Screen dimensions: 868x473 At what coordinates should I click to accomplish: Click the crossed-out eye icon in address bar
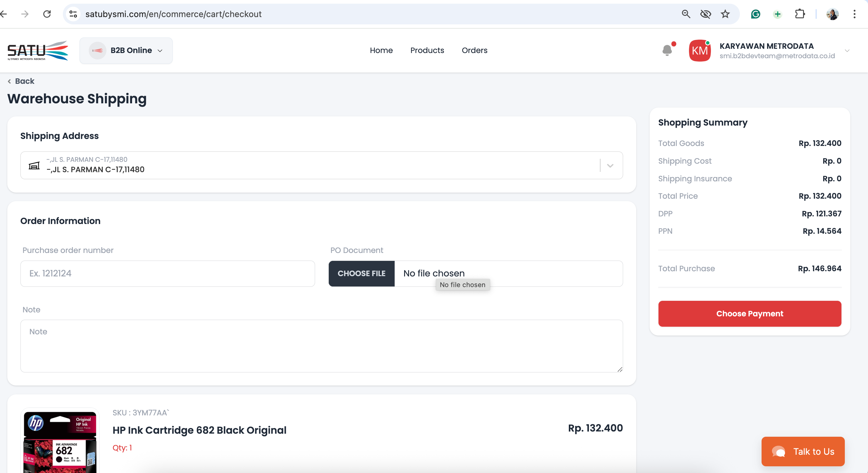click(x=705, y=14)
